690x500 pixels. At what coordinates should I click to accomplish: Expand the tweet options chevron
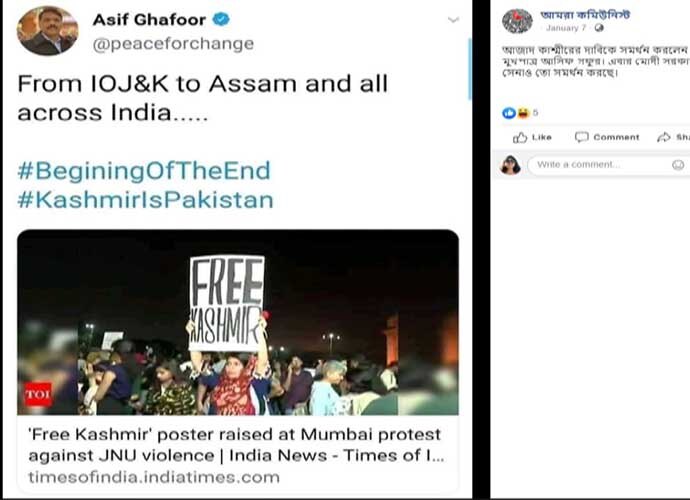point(453,20)
